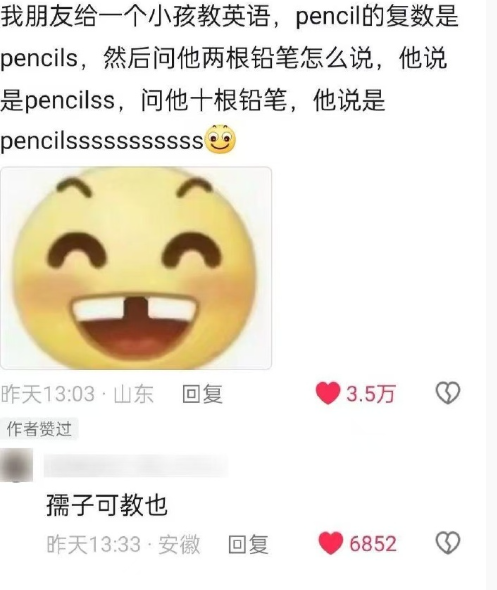This screenshot has height=590, width=497.
Task: Select the 孺子可教也 reply text
Action: tap(107, 505)
